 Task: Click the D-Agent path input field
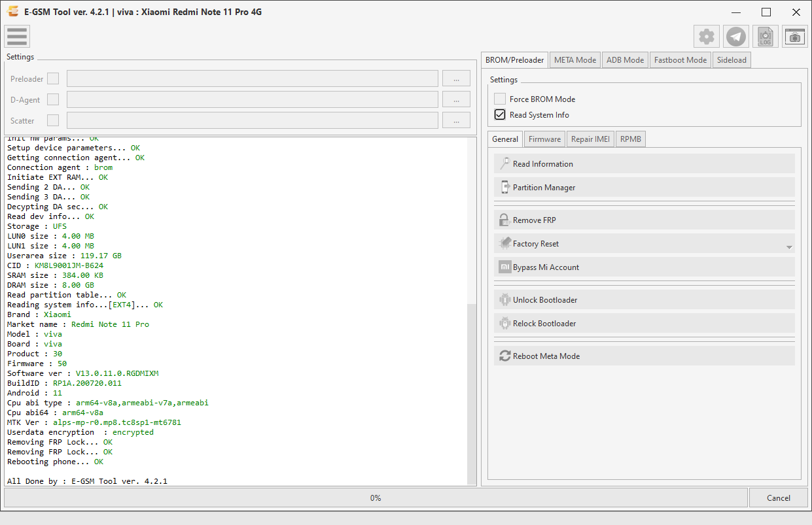click(x=253, y=99)
